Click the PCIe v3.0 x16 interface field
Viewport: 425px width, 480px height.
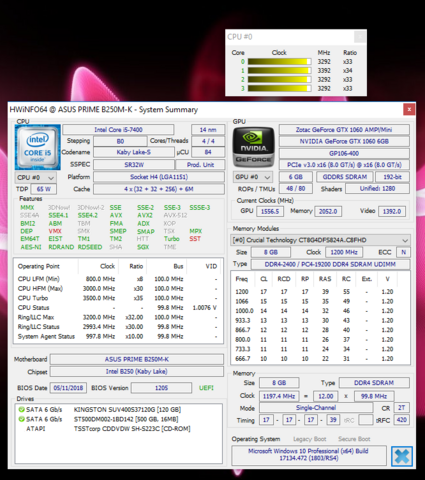point(344,165)
